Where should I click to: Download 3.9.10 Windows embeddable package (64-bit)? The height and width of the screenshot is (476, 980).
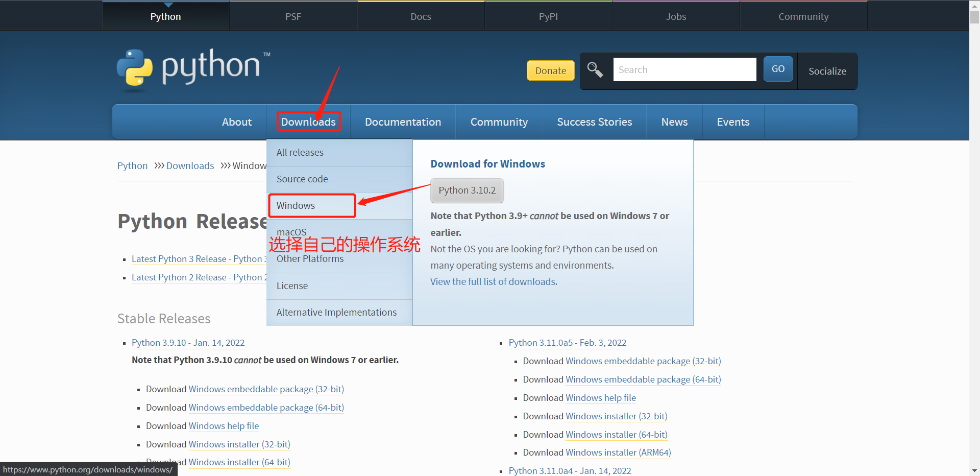[x=266, y=408]
